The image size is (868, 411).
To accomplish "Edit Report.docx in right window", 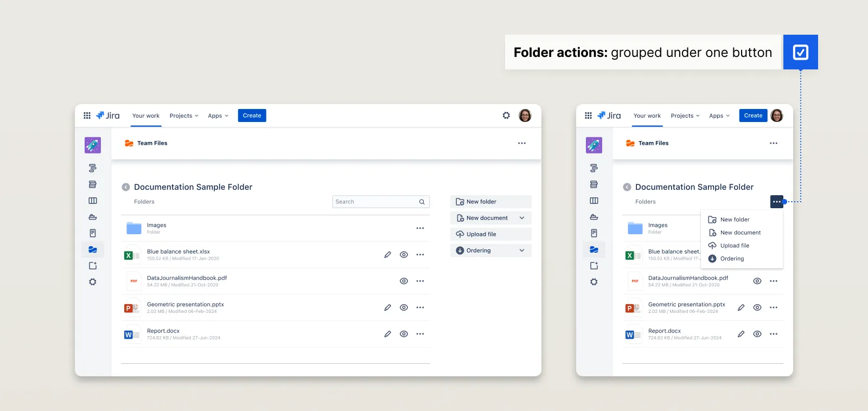I will 741,334.
